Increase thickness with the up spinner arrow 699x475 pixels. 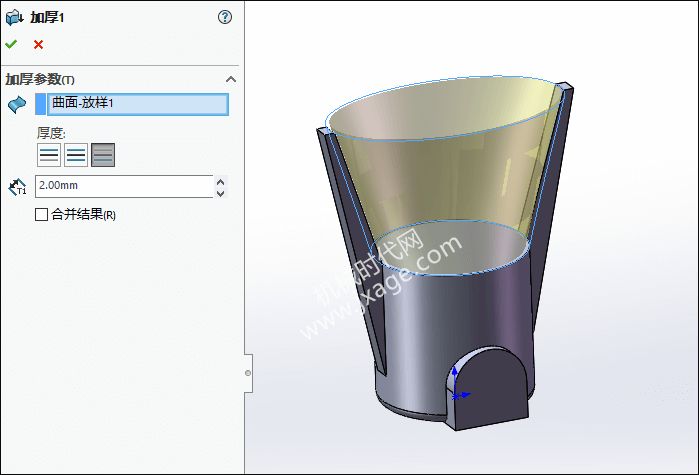(x=221, y=181)
